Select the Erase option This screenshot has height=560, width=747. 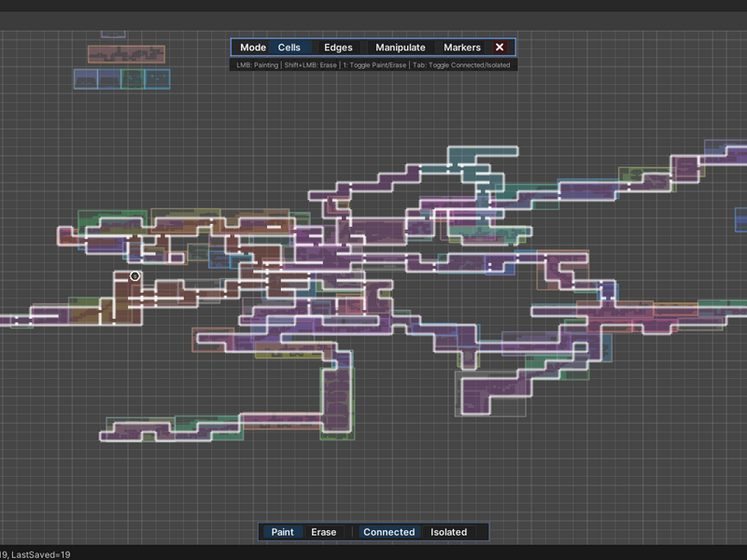click(323, 532)
